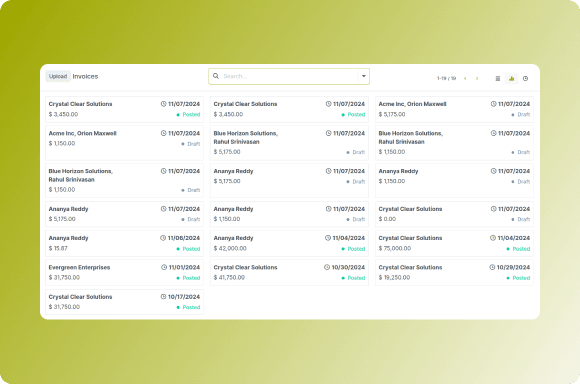580x384 pixels.
Task: Select the kanban view icon
Action: [512, 78]
